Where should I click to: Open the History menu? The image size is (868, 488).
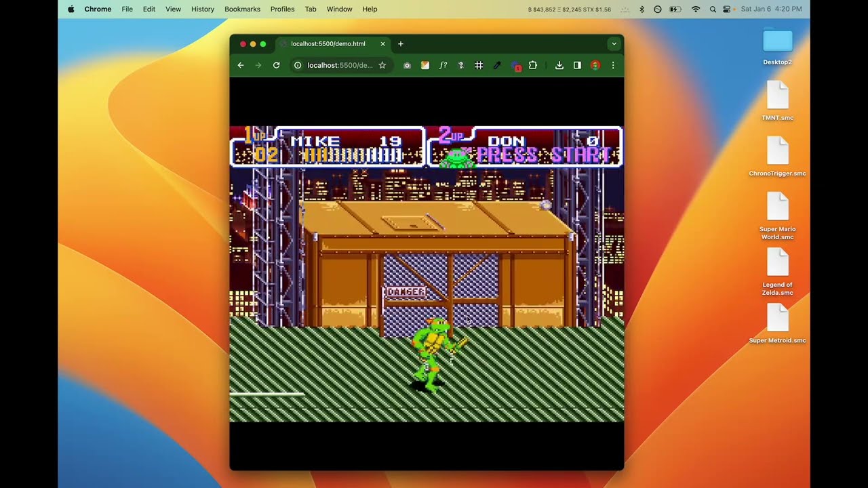[x=203, y=9]
